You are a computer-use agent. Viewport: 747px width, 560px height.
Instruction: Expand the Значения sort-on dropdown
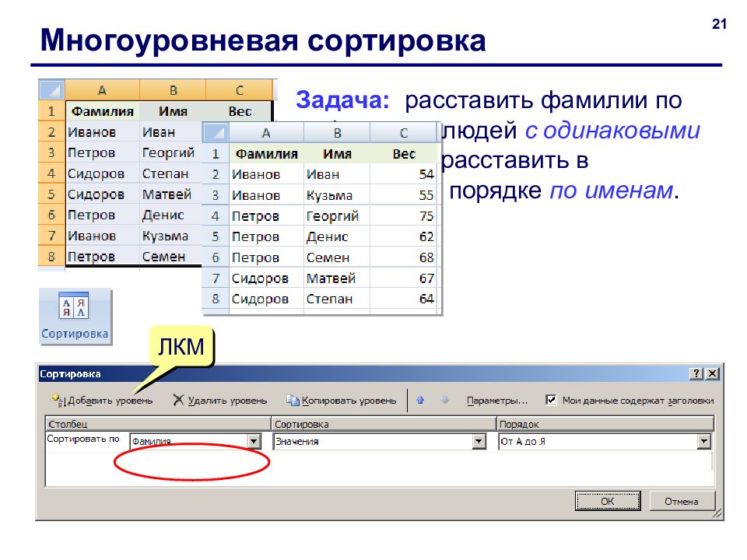pyautogui.click(x=479, y=442)
